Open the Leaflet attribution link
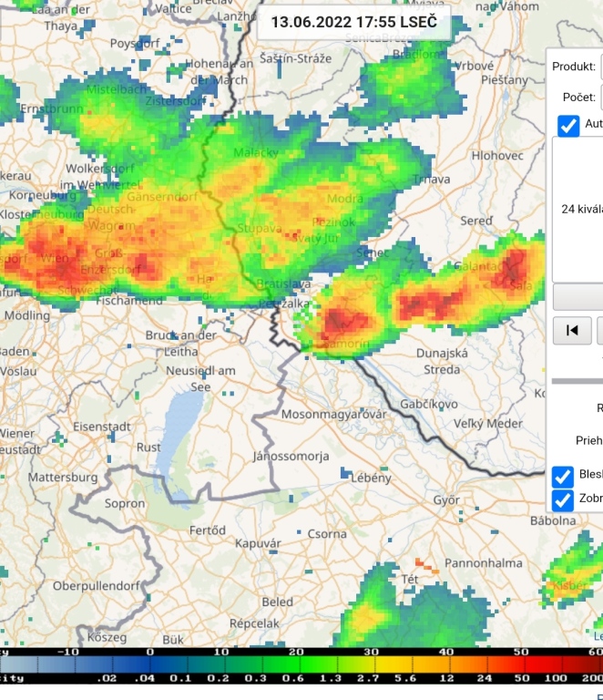Viewport: 603px width, 700px height. (598, 636)
